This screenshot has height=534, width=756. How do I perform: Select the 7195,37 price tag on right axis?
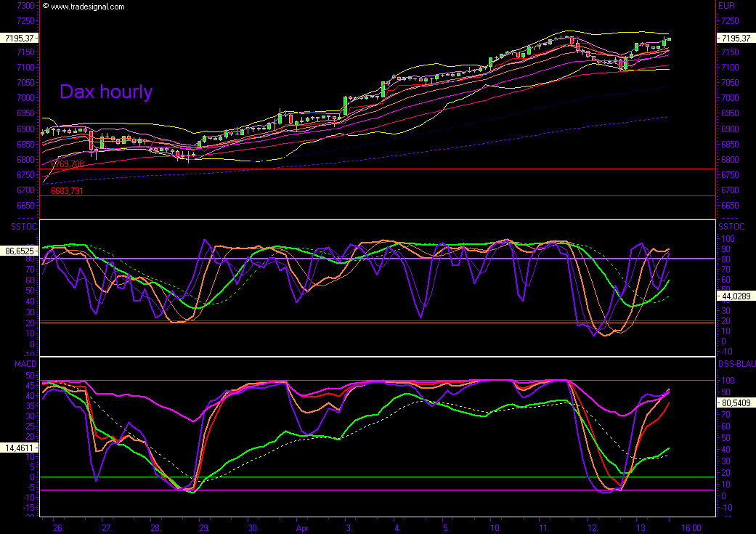[x=736, y=38]
